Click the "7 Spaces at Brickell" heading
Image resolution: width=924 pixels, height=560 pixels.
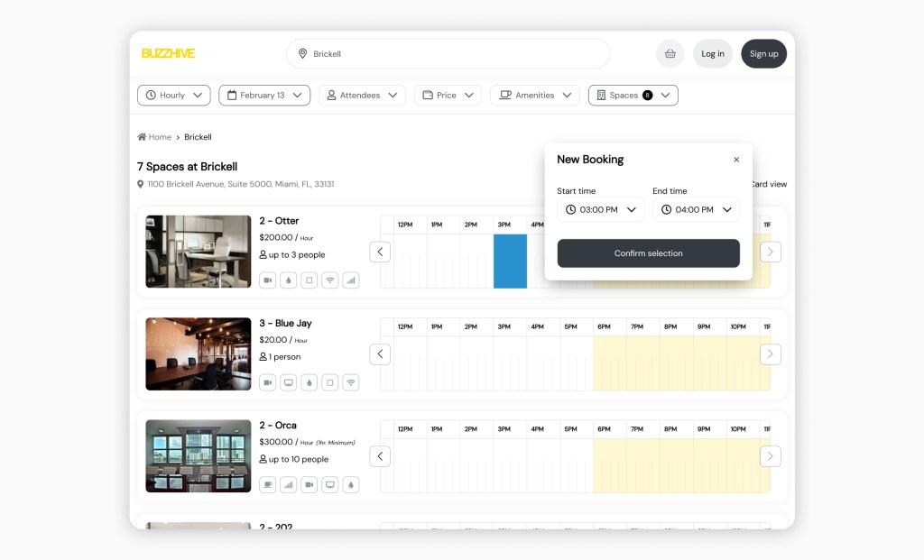(188, 167)
